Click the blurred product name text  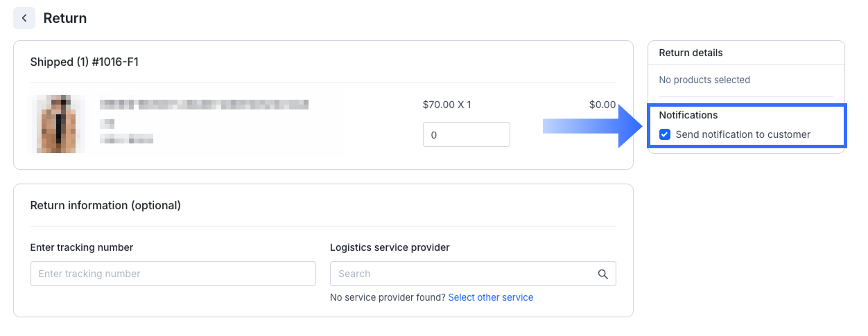point(204,105)
